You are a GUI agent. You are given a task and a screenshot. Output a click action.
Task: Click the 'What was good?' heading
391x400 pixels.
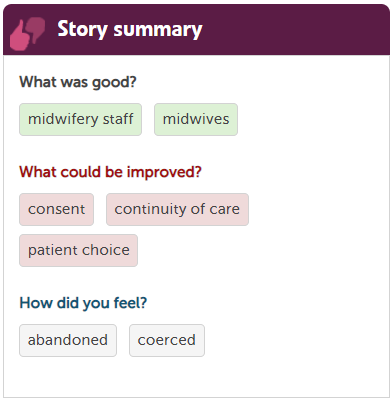point(78,82)
